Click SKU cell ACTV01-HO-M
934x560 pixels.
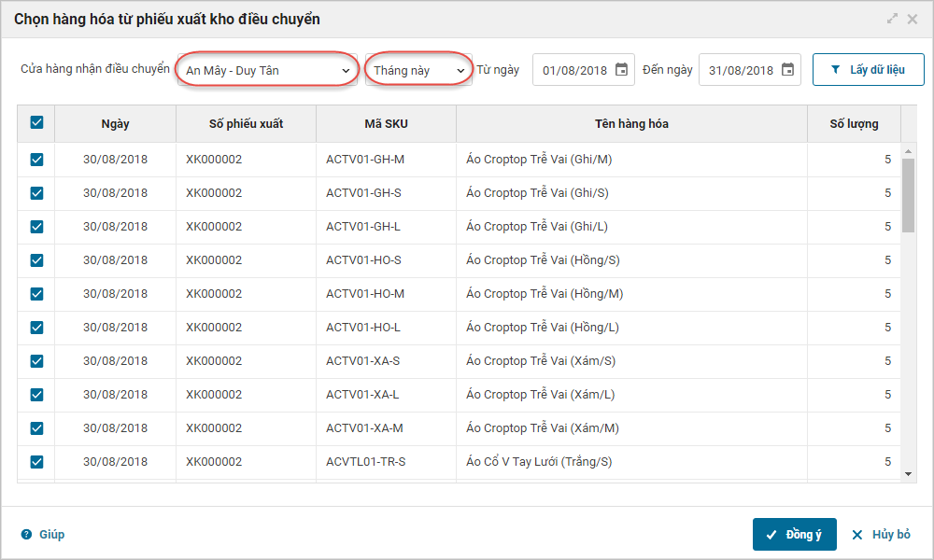(386, 294)
